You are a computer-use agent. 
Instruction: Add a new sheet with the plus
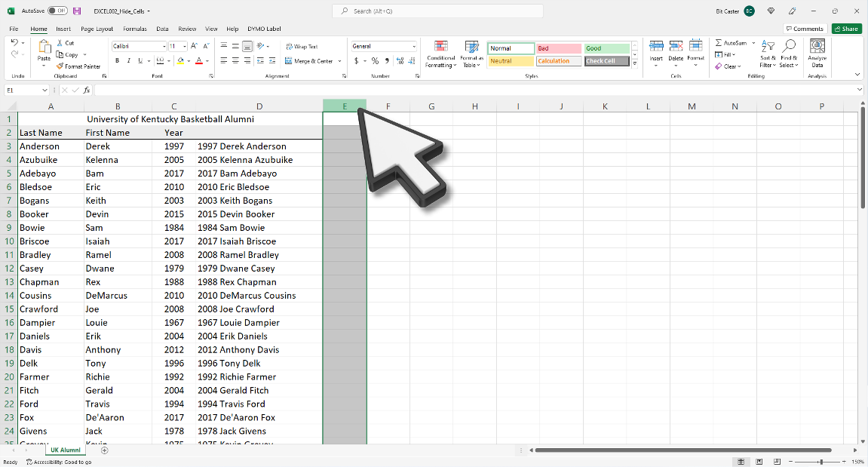click(104, 450)
